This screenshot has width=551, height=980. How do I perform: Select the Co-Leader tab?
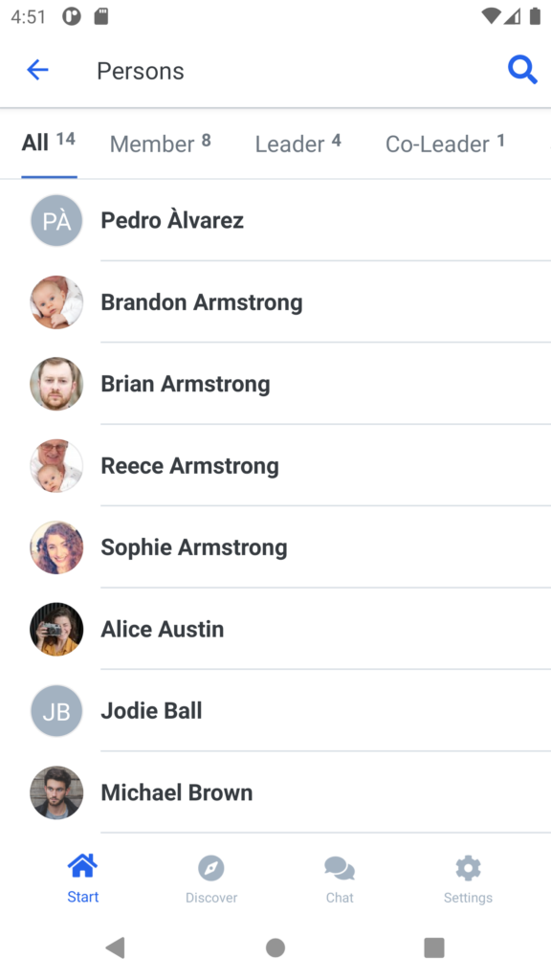pyautogui.click(x=445, y=144)
